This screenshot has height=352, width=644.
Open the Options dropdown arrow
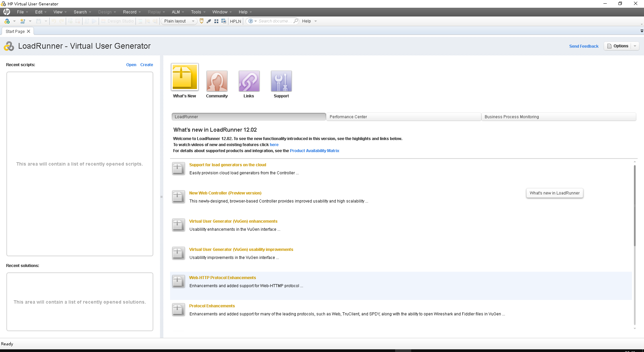pyautogui.click(x=635, y=46)
